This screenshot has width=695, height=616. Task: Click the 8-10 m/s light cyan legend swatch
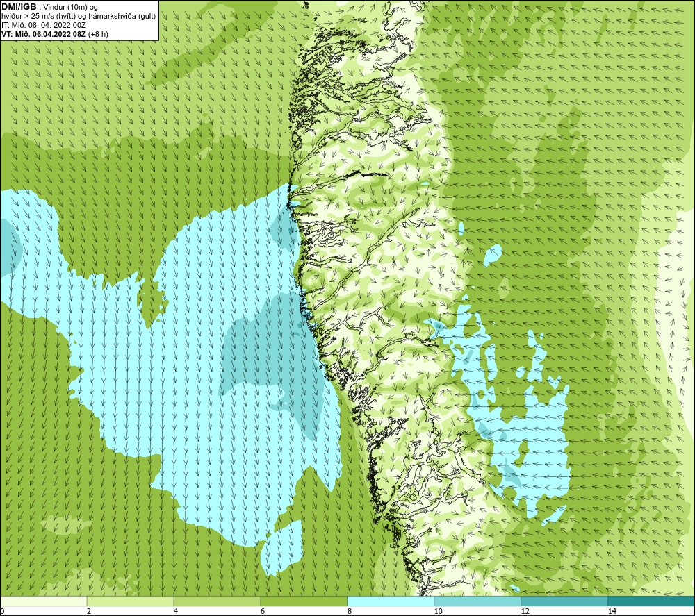click(391, 601)
